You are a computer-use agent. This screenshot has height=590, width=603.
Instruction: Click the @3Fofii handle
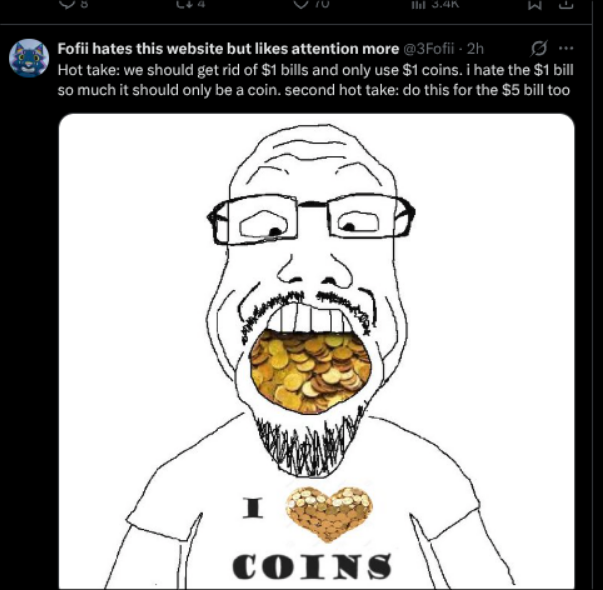(x=428, y=49)
